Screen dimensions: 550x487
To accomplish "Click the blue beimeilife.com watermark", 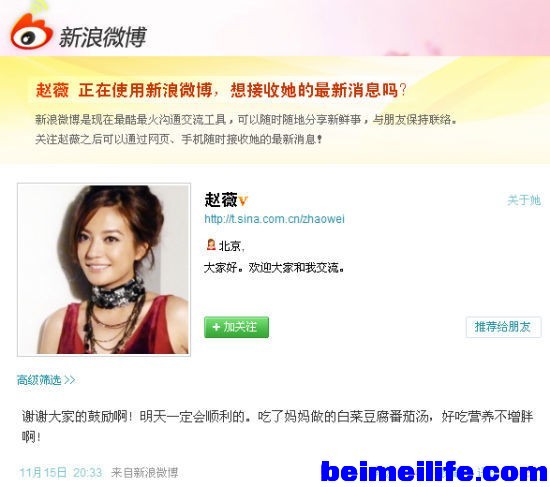I will 434,472.
